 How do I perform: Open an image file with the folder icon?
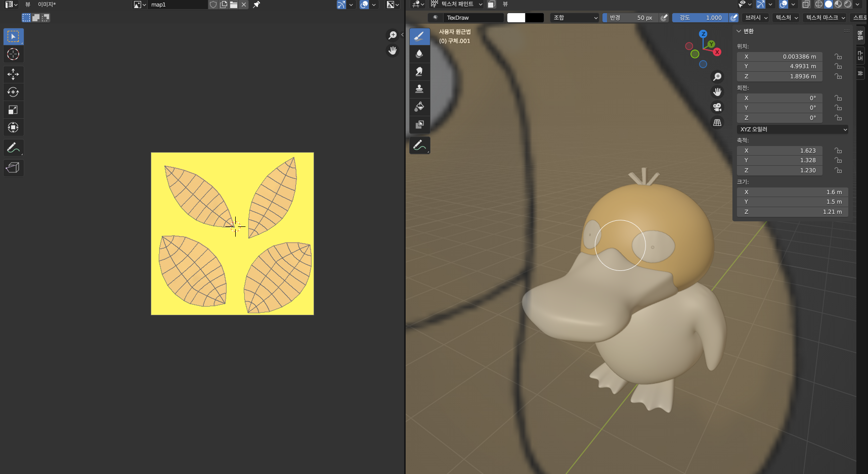tap(234, 5)
